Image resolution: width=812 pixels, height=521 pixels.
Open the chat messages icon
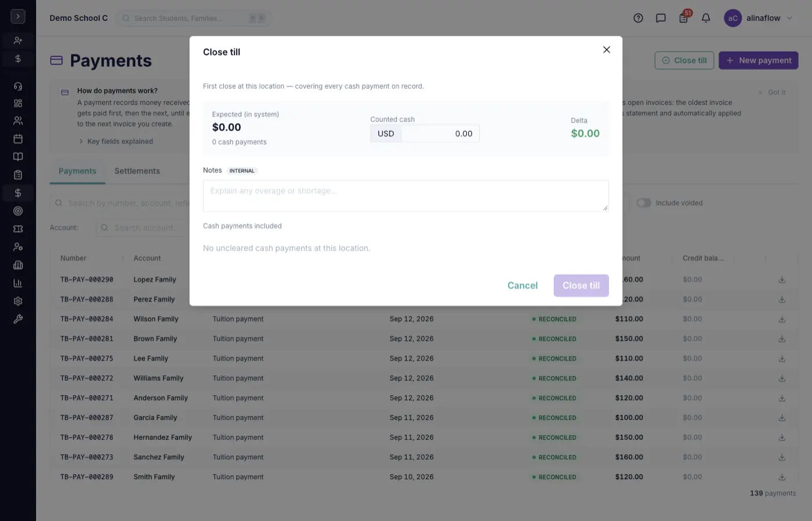point(661,18)
